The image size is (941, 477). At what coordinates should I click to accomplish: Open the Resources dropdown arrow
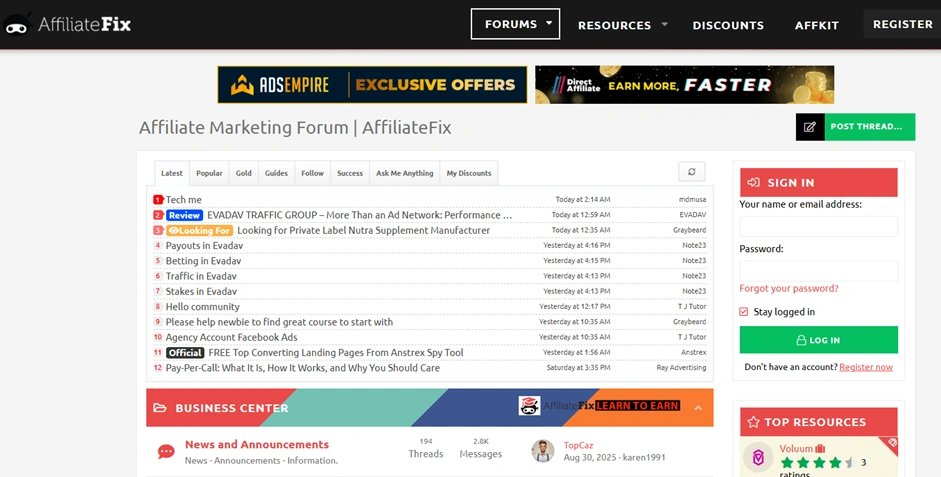point(664,24)
